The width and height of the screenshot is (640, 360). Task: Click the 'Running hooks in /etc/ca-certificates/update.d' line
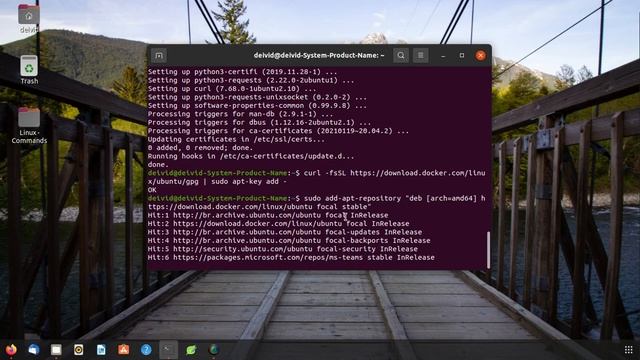251,156
